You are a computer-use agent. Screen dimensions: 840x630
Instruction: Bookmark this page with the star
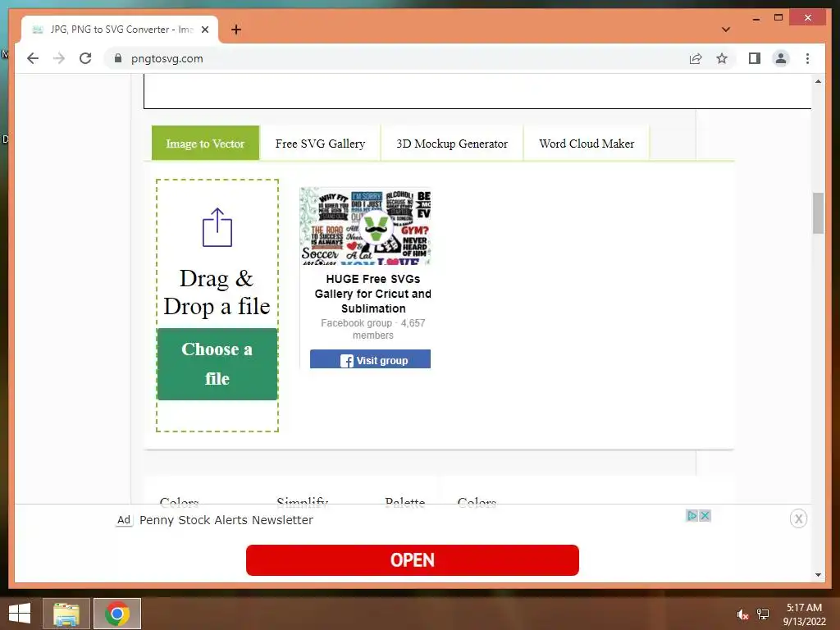point(722,58)
